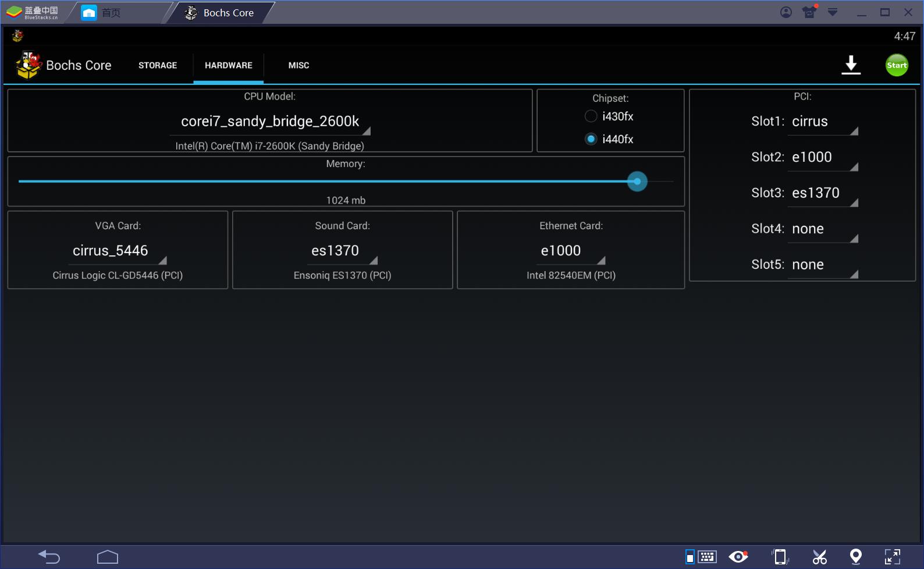Expand the PCI Slot4 dropdown

[x=822, y=229]
